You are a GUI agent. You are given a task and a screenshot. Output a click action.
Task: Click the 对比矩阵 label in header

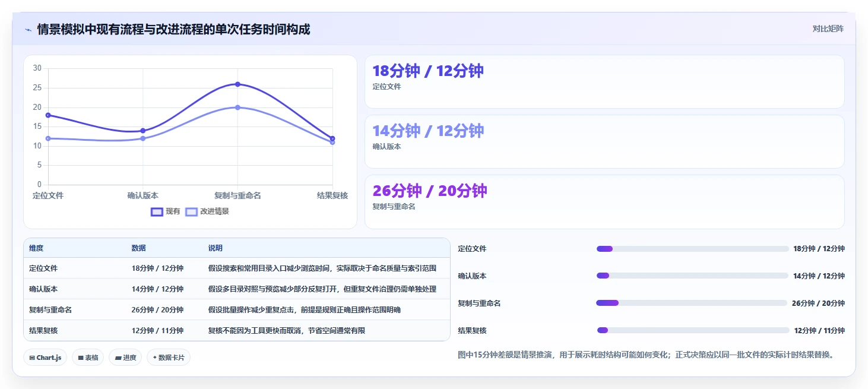tap(828, 29)
